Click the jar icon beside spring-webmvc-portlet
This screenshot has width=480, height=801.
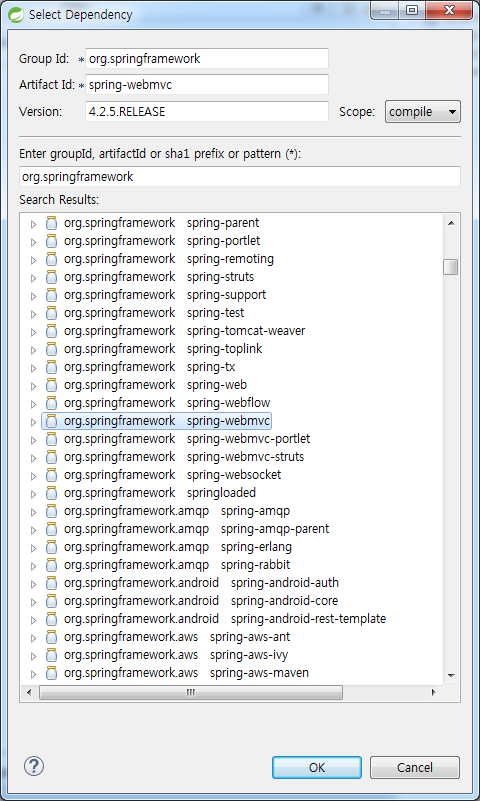coord(51,439)
